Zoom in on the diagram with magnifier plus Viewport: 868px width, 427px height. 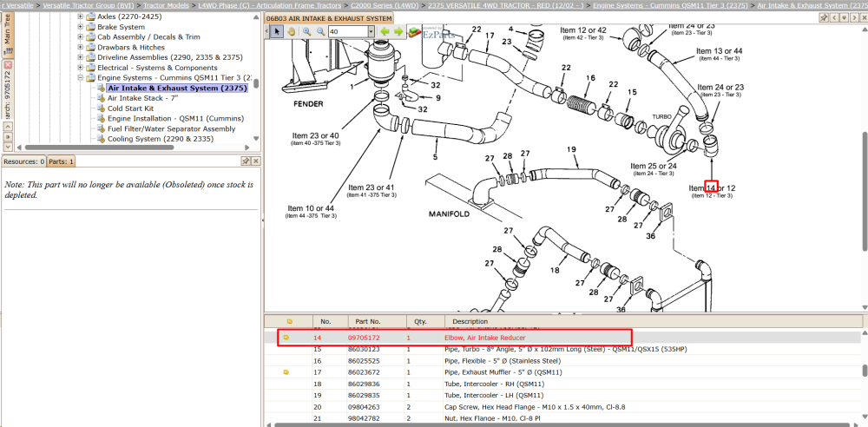[306, 31]
